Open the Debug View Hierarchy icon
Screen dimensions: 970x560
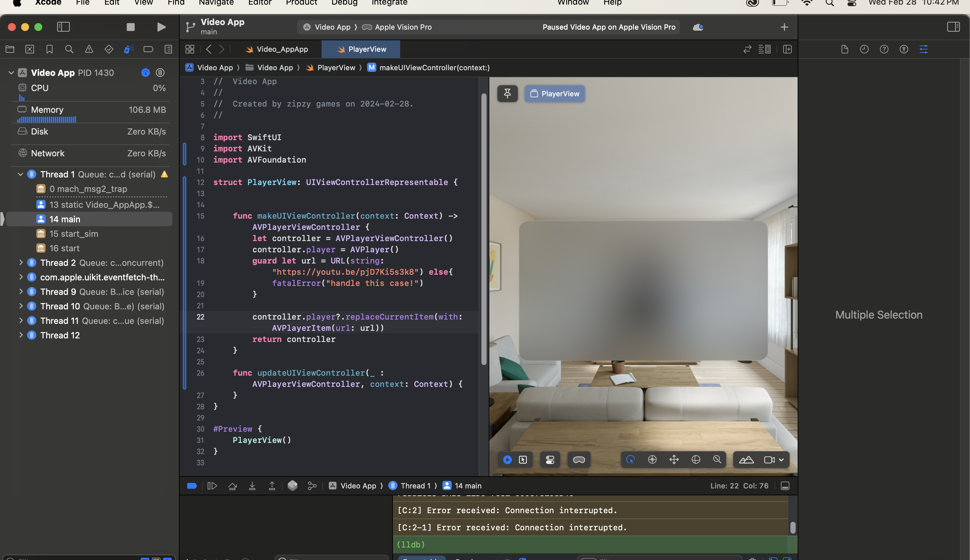[292, 486]
